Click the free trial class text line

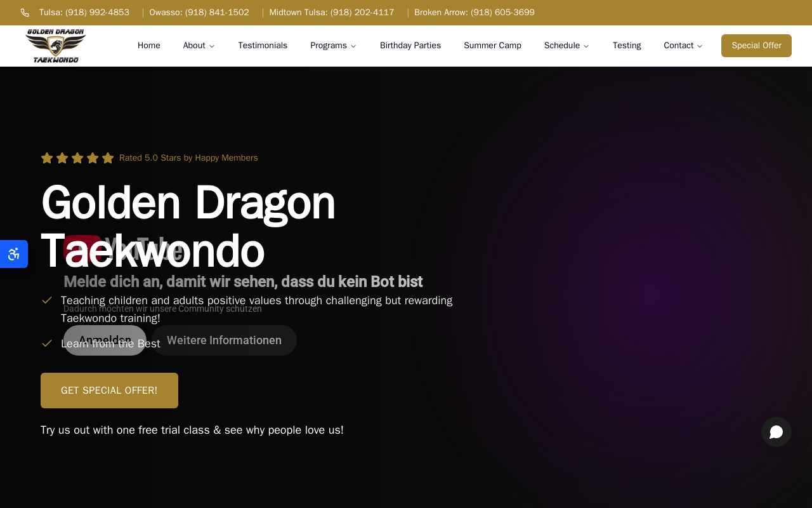click(x=192, y=430)
